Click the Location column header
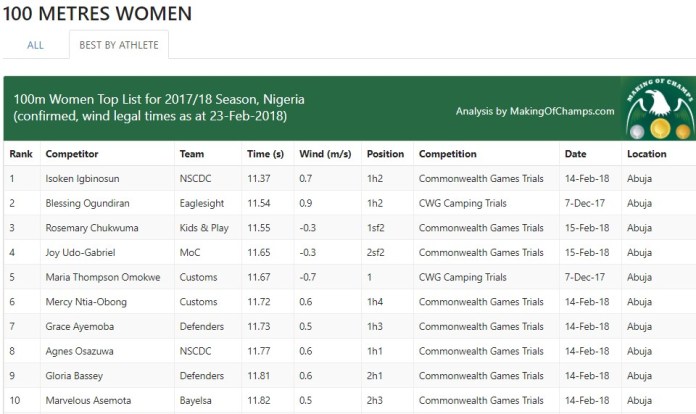The height and width of the screenshot is (414, 696). [x=646, y=154]
